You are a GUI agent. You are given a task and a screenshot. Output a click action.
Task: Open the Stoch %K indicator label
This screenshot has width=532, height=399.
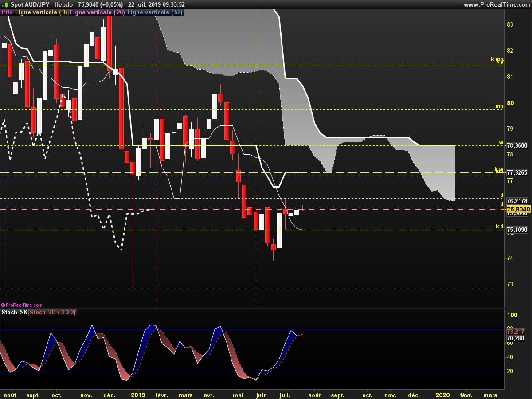coord(15,313)
